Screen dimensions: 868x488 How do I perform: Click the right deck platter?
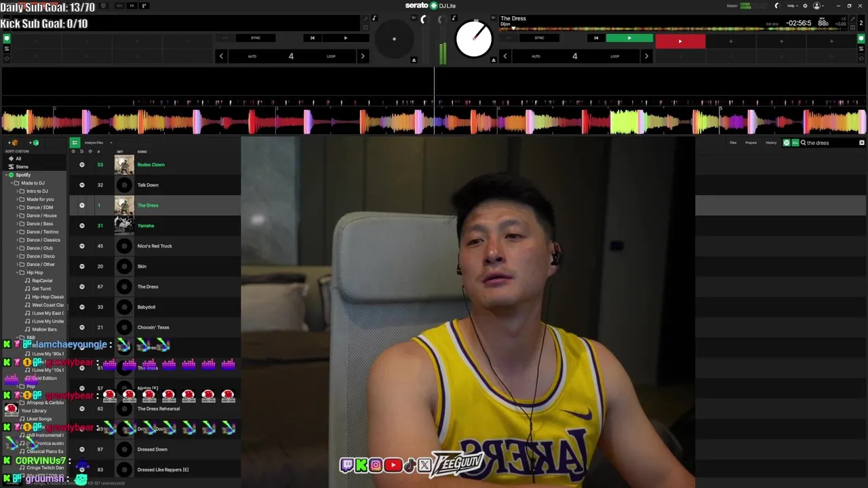[473, 39]
